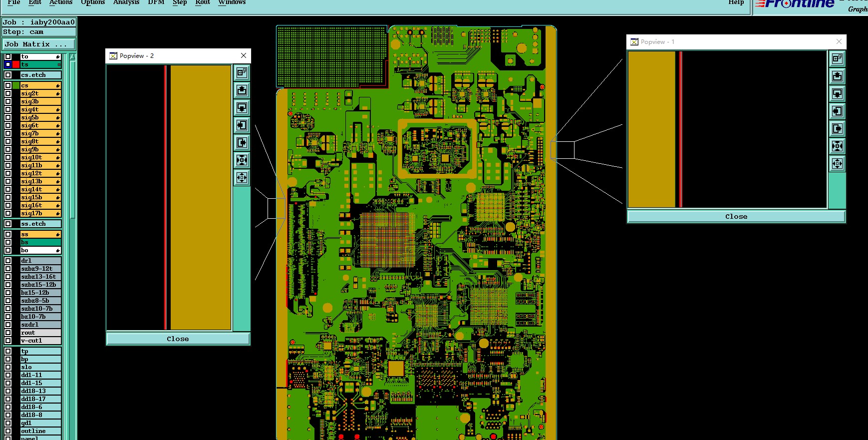868x440 pixels.
Task: Click the Popview 2 title bar icon
Action: coord(113,56)
